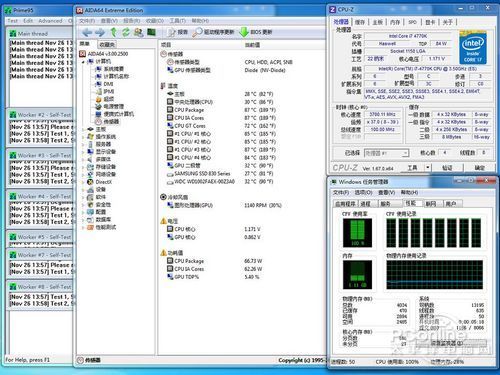Viewport: 500px width, 375px height.
Task: Open the IPMI node icon in AIDA64 tree
Action: point(98,91)
